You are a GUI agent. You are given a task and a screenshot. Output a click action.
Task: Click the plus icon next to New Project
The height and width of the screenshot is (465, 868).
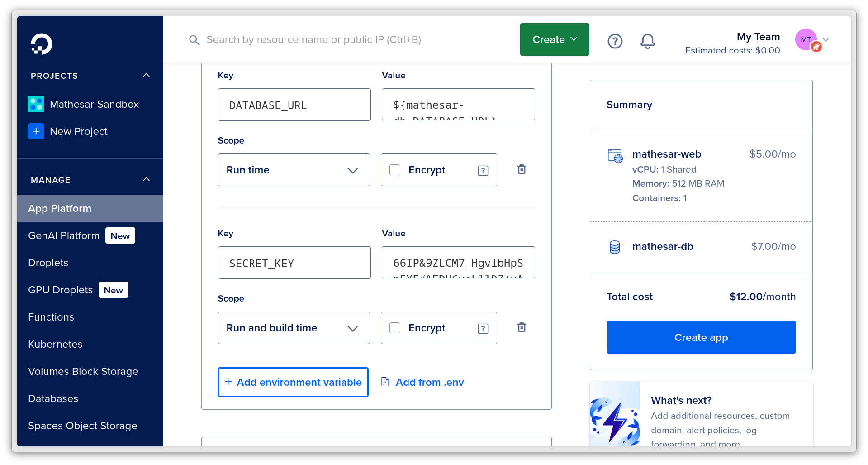pyautogui.click(x=36, y=131)
